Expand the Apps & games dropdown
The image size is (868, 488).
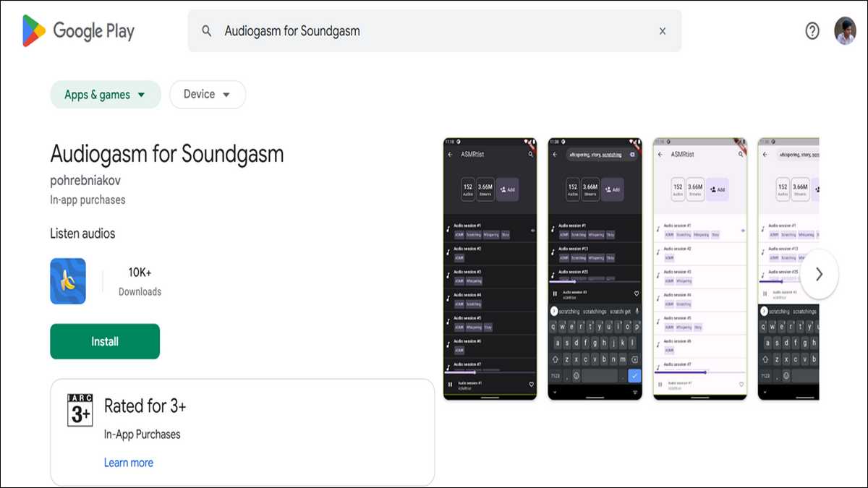tap(106, 95)
